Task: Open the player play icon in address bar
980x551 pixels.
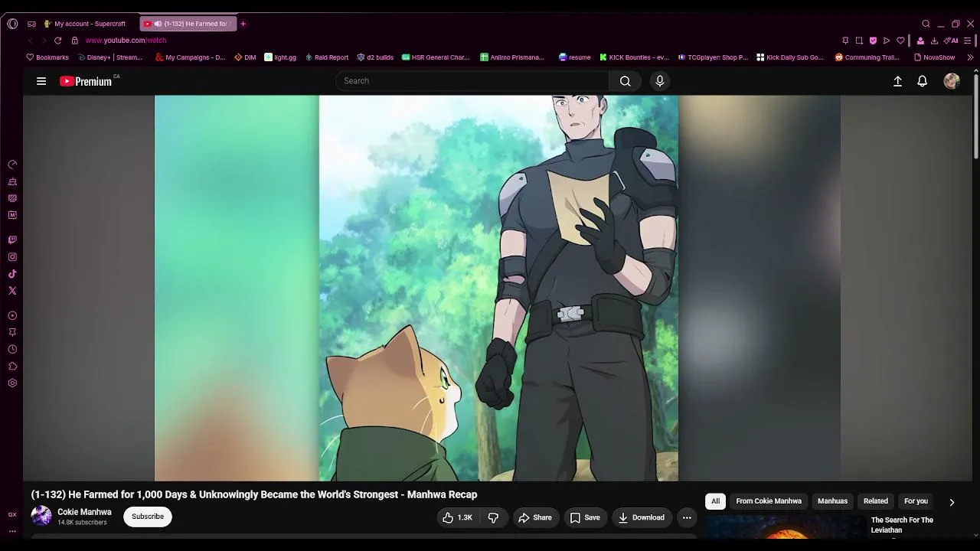Action: [x=887, y=41]
